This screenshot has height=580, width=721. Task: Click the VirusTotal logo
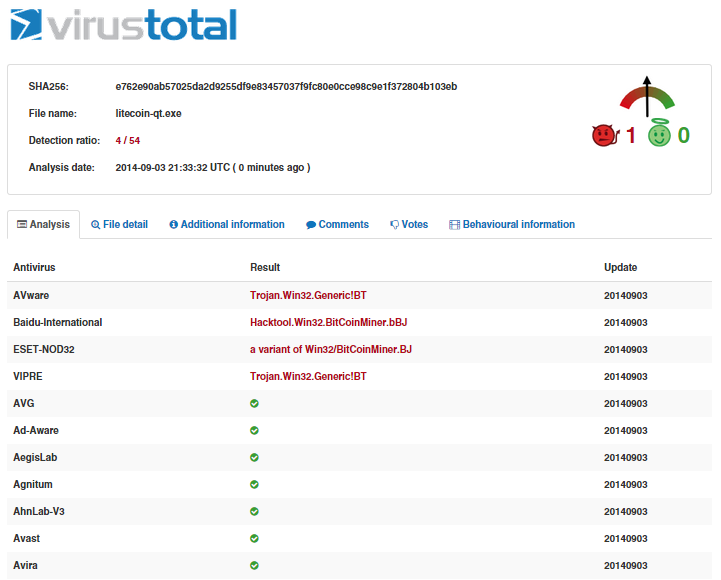click(123, 25)
